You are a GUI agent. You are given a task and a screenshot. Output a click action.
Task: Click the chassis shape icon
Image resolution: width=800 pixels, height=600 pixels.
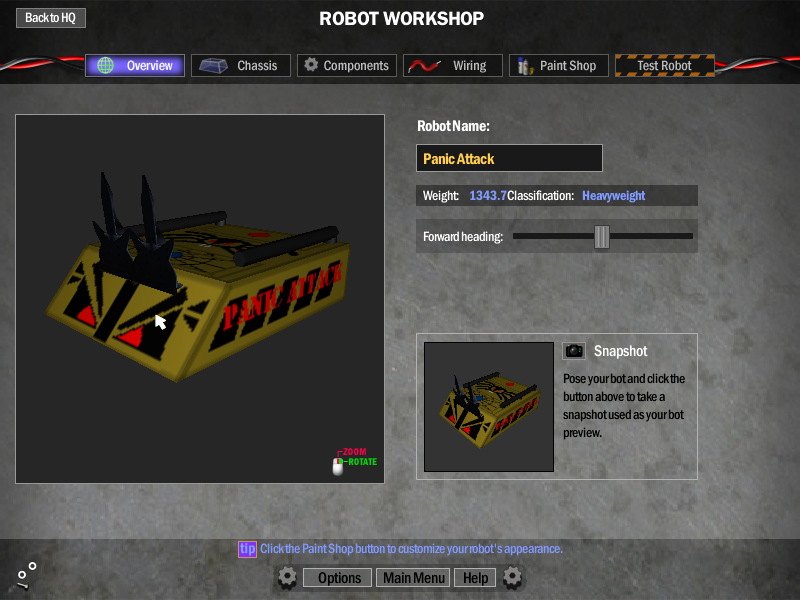(x=213, y=65)
